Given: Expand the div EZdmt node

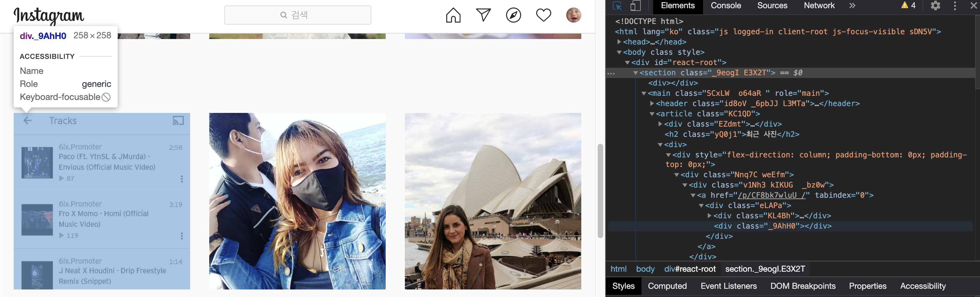Looking at the screenshot, I should [x=660, y=124].
